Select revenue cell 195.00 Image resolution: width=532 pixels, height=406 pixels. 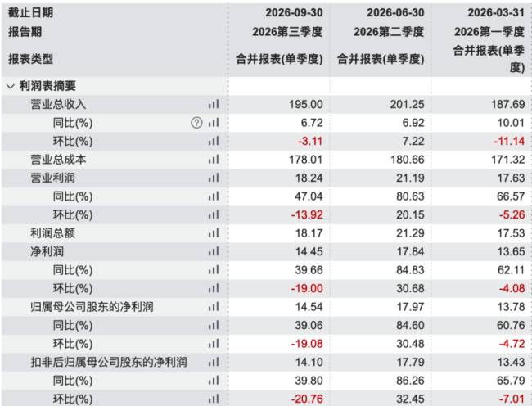pos(306,104)
